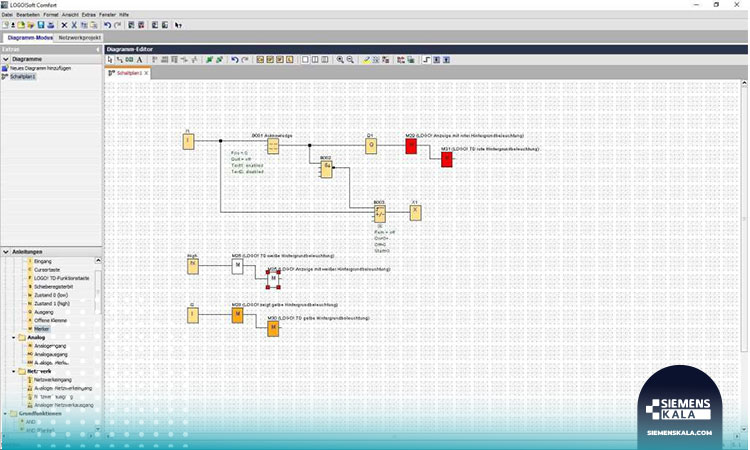Select the red M31 flag block
Viewport: 750px width, 450px height.
point(446,159)
